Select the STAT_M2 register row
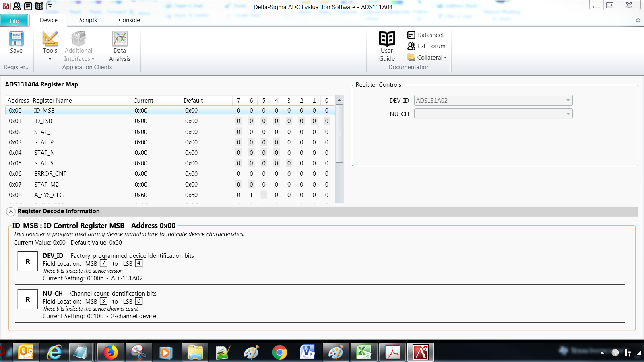 click(x=170, y=185)
